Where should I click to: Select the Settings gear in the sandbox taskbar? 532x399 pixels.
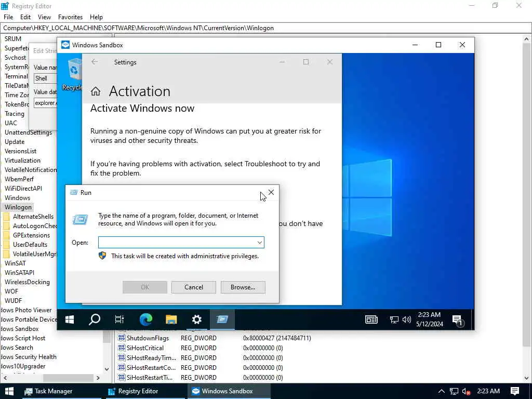pos(197,320)
